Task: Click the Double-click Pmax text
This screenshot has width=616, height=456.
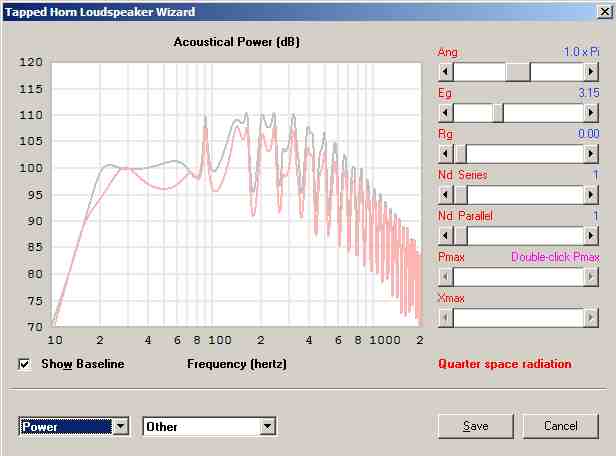Action: click(555, 257)
